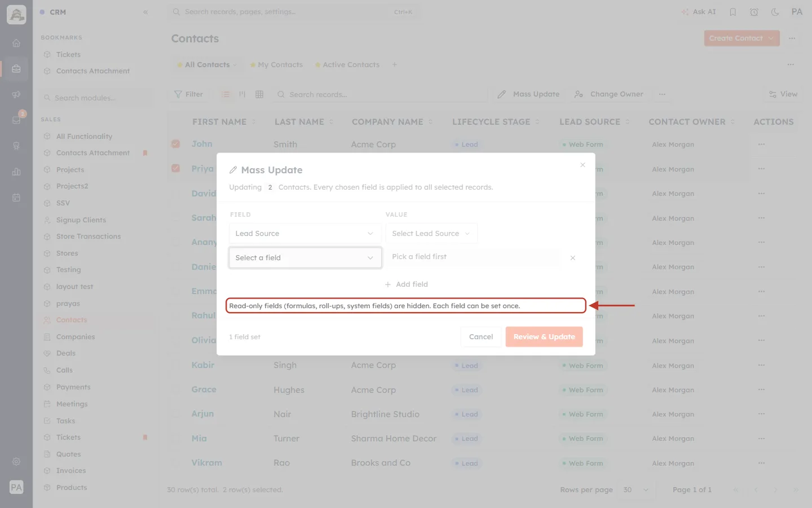Open the bookmark icon in top bar

point(733,12)
